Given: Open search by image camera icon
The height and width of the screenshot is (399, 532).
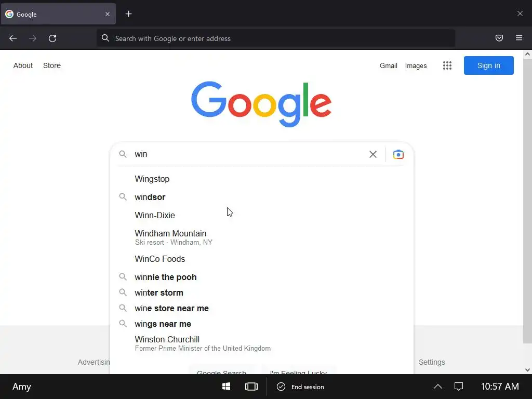Looking at the screenshot, I should click(398, 154).
